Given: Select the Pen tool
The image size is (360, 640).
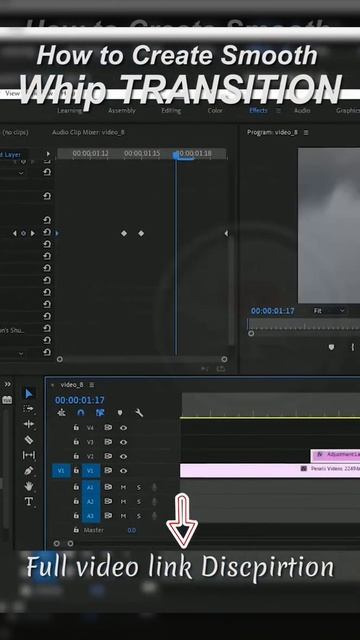Looking at the screenshot, I should pyautogui.click(x=29, y=470).
